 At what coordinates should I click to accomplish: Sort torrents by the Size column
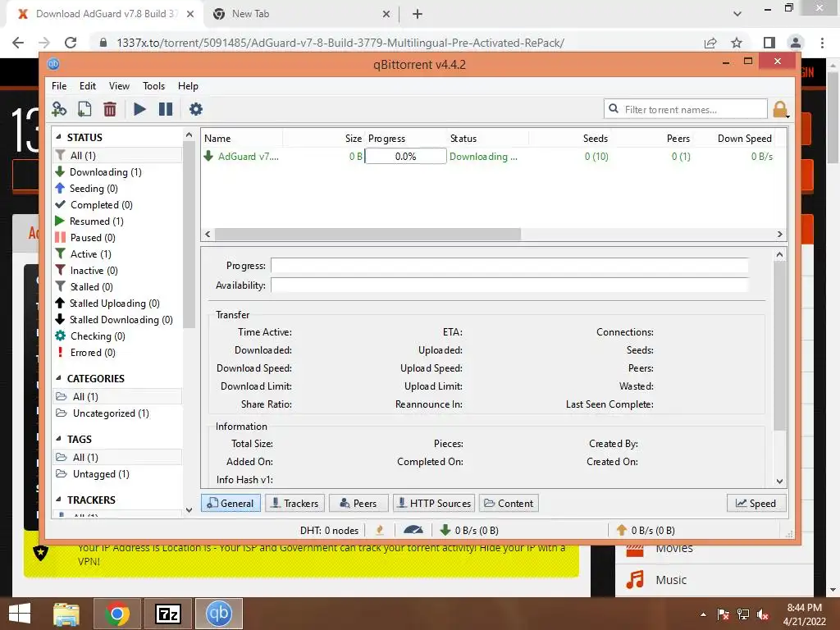[x=323, y=138]
